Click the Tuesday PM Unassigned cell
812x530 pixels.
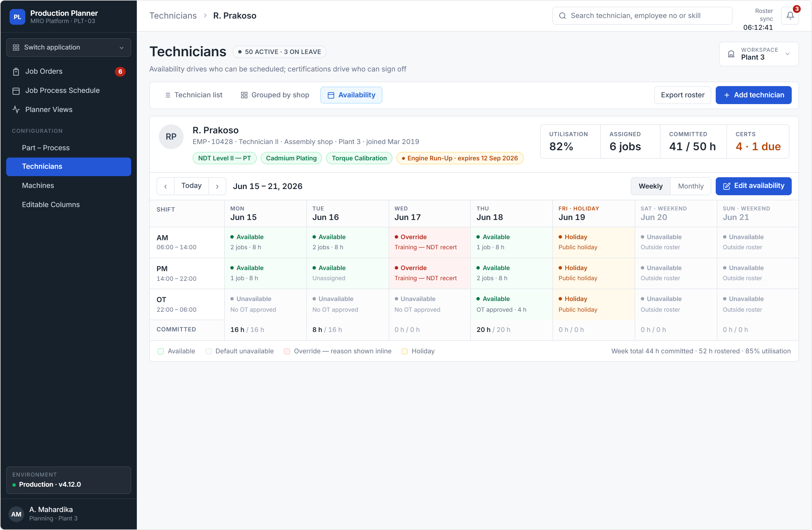[x=347, y=274]
